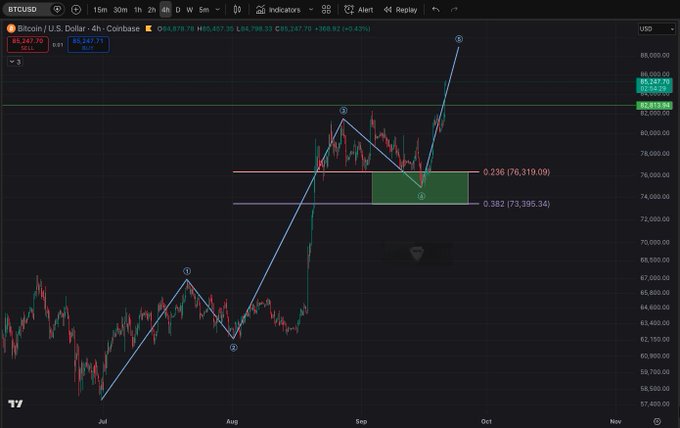Select Elliott wave label 3
680x428 pixels.
pos(343,111)
